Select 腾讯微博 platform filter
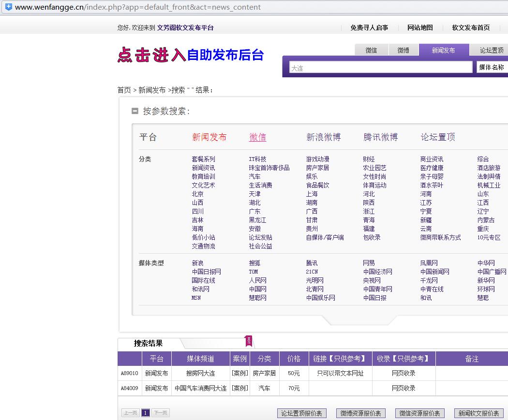 [x=381, y=137]
